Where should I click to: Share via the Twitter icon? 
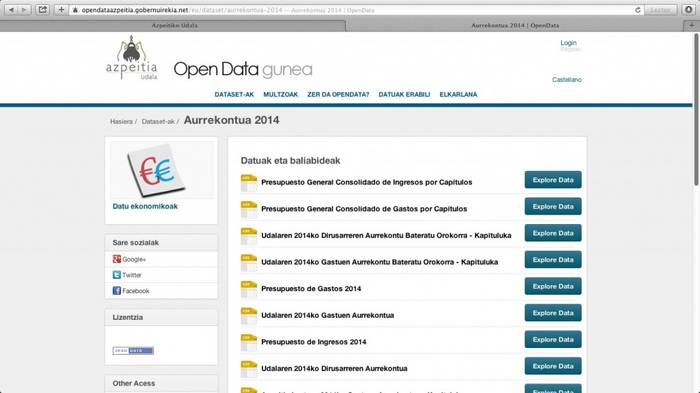tap(117, 275)
